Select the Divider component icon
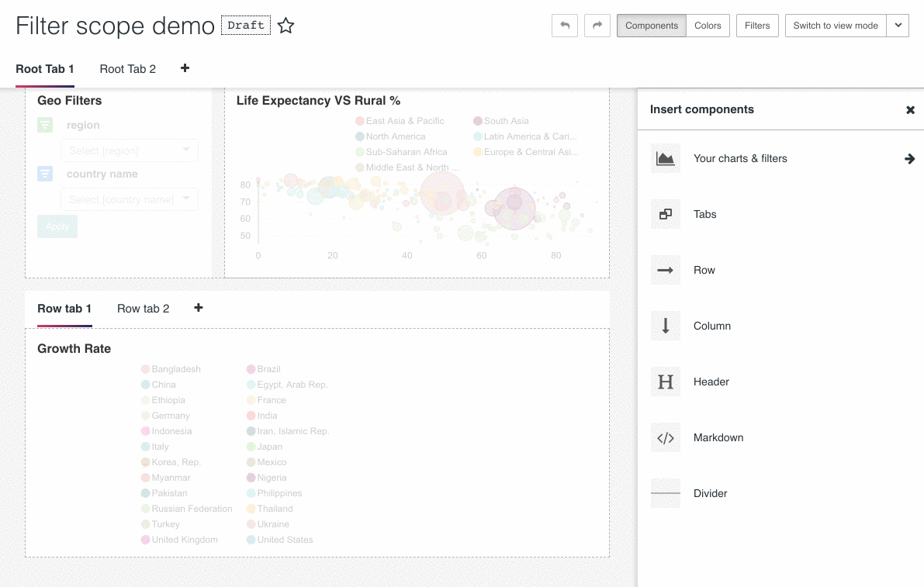 (x=666, y=493)
